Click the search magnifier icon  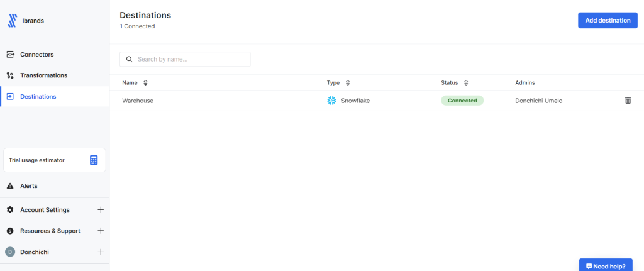(x=130, y=59)
